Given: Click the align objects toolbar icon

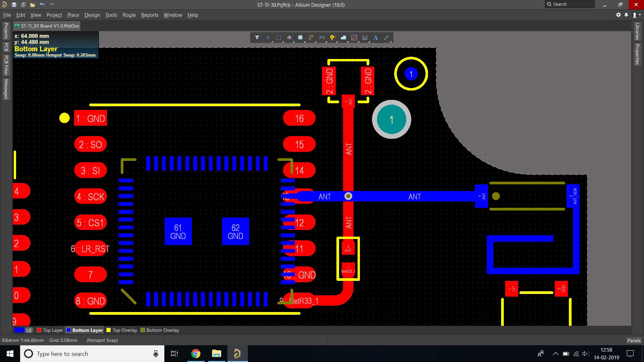Looking at the screenshot, I should tap(289, 38).
